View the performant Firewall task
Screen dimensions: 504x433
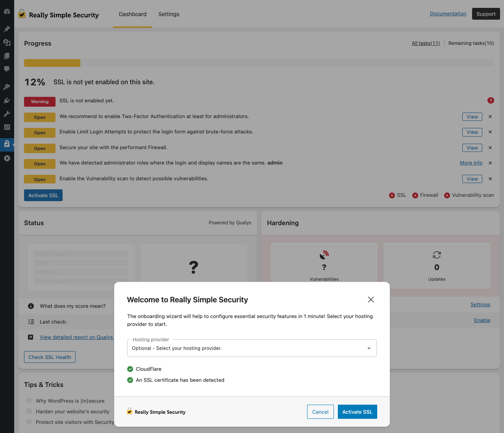coord(472,148)
